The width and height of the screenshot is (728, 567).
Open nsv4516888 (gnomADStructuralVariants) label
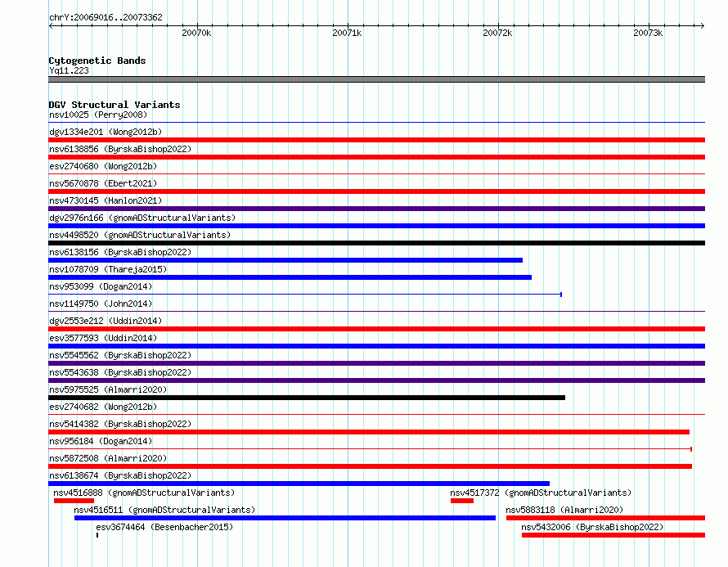144,493
